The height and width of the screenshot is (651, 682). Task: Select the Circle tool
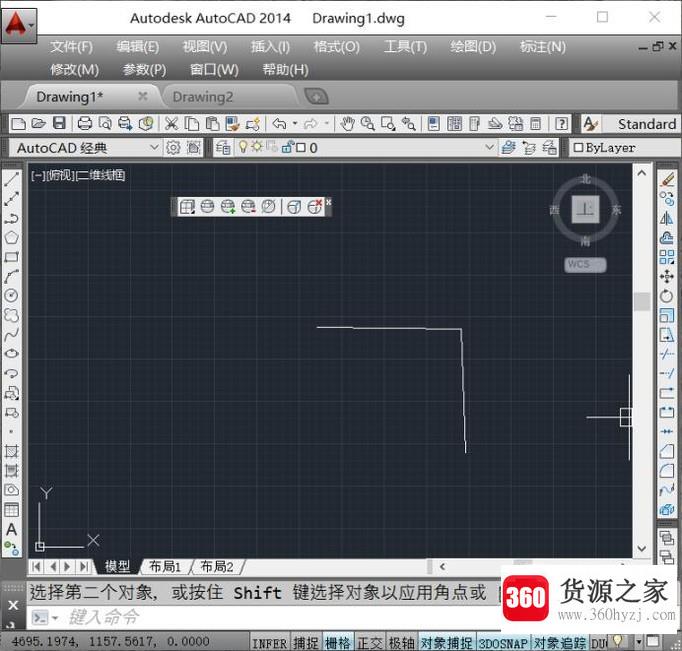tap(11, 296)
